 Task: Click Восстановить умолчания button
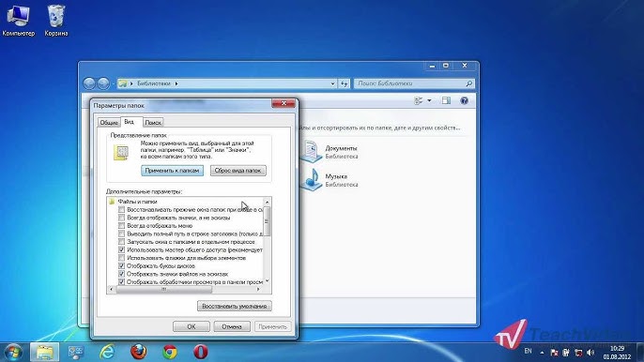point(234,306)
